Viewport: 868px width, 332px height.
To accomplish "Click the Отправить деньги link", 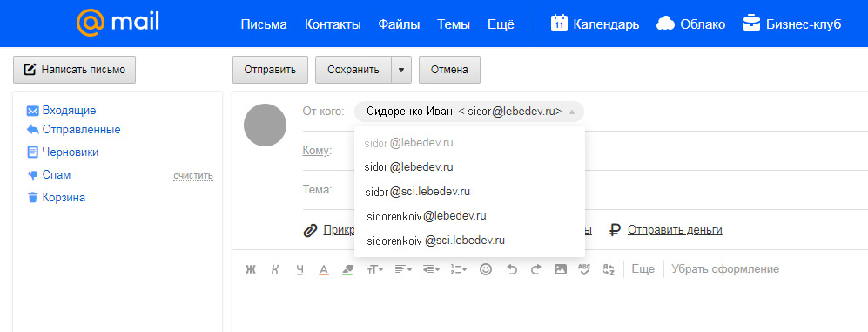I will (675, 229).
